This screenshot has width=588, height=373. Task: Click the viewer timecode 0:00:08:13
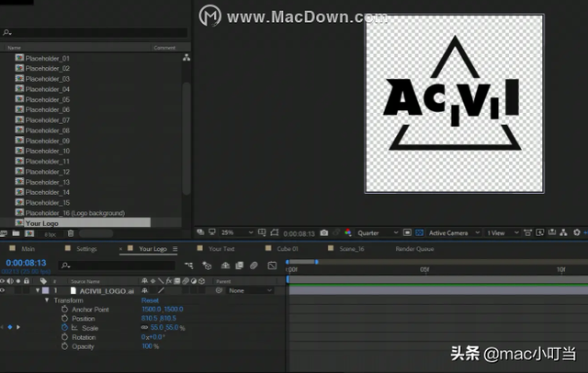(x=299, y=233)
